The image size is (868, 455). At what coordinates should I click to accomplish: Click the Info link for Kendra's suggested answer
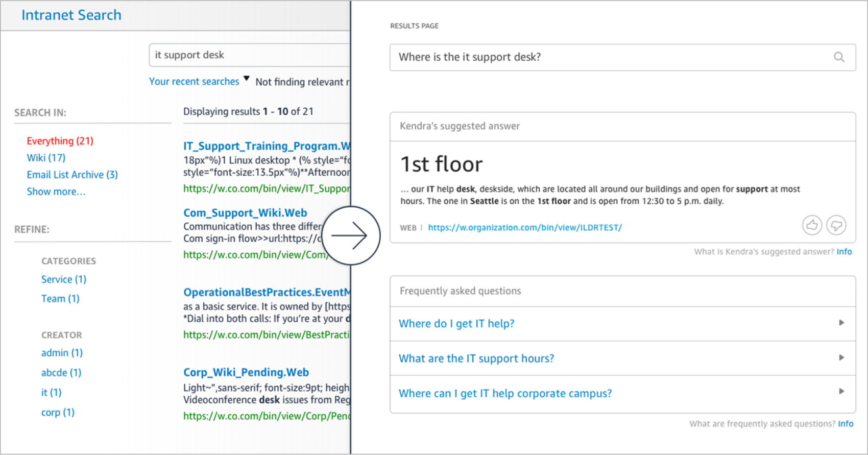point(844,251)
